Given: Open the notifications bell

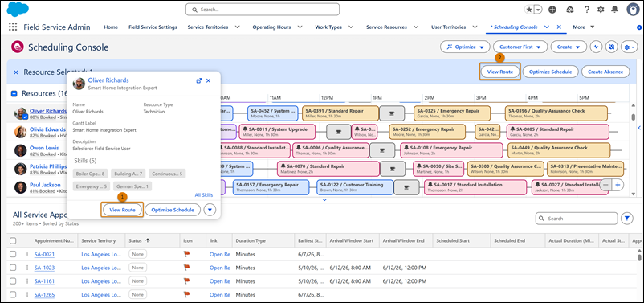Looking at the screenshot, I should click(x=615, y=10).
